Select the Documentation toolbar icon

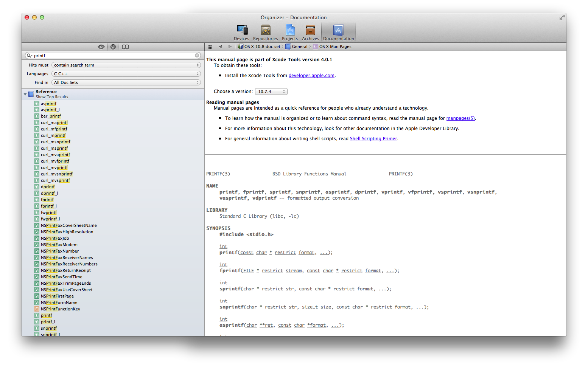(338, 33)
